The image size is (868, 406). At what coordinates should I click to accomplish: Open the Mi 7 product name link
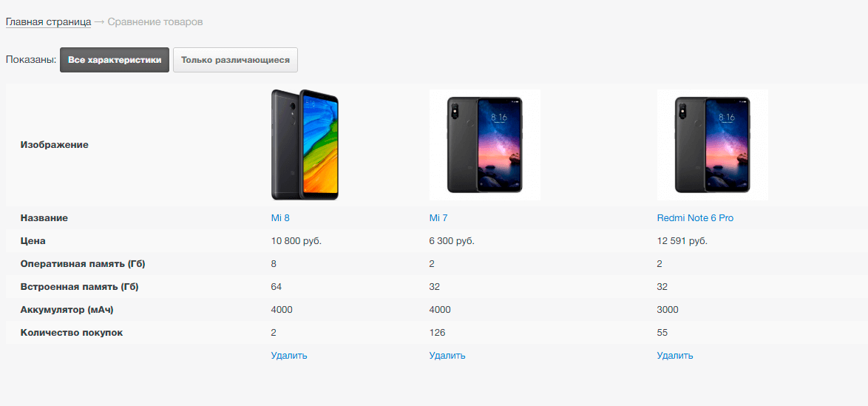(x=439, y=218)
